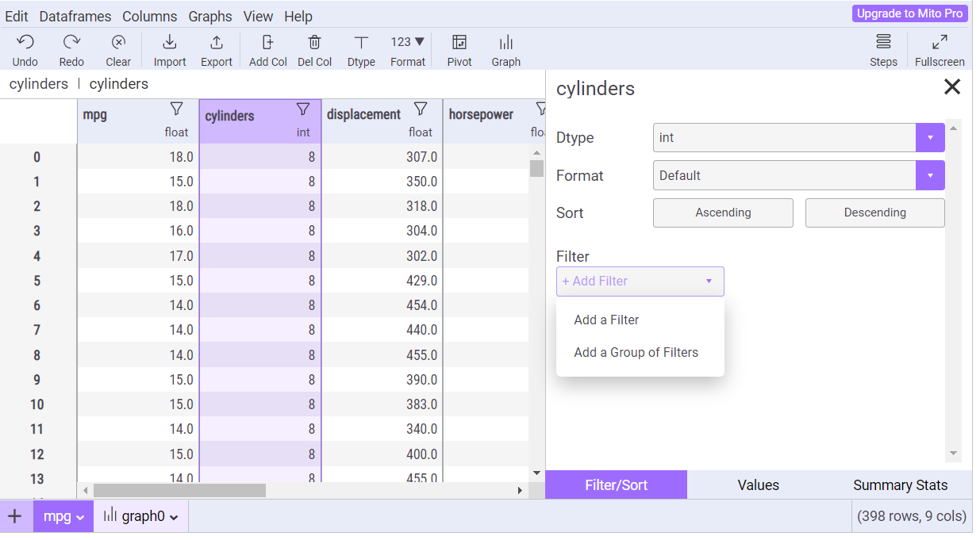Click Upgrade to Mito Pro button
980x540 pixels.
910,13
